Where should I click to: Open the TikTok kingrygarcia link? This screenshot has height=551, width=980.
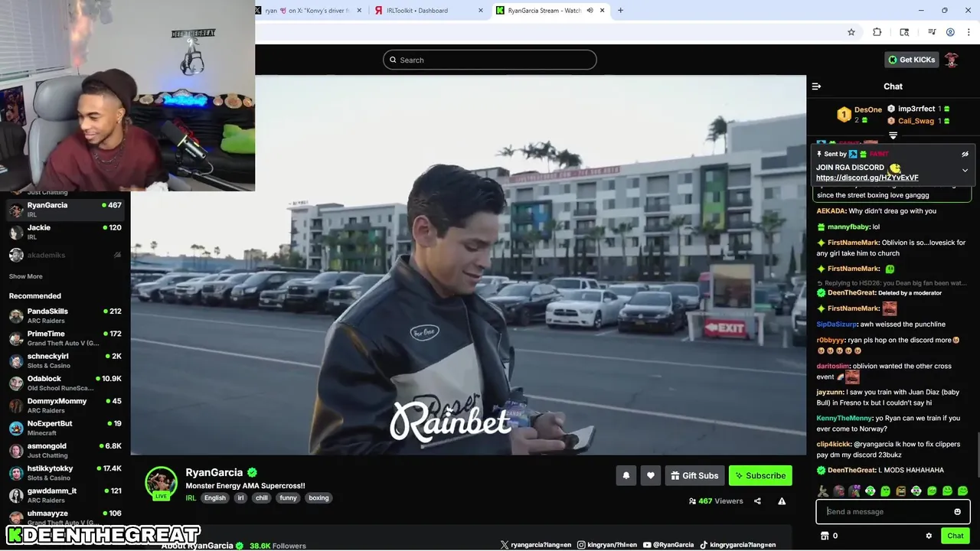[738, 545]
